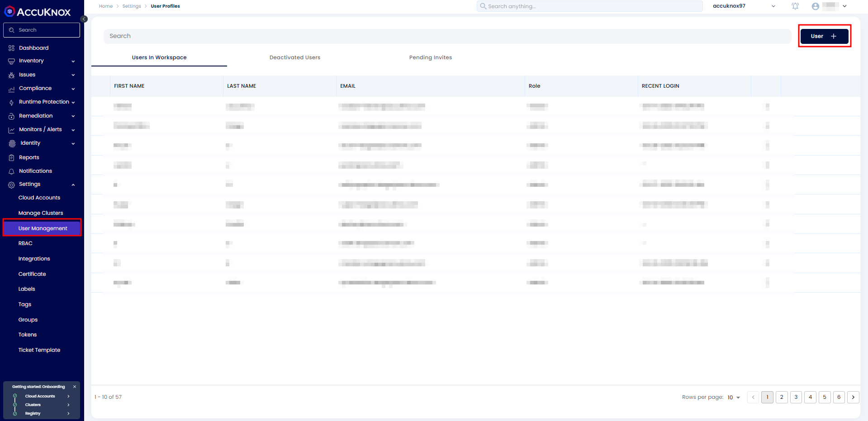This screenshot has width=868, height=421.
Task: Click the Notifications bell icon in sidebar
Action: pos(11,171)
